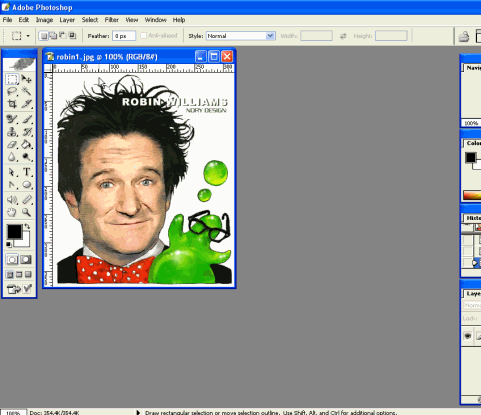Select the Brush tool

(x=26, y=119)
